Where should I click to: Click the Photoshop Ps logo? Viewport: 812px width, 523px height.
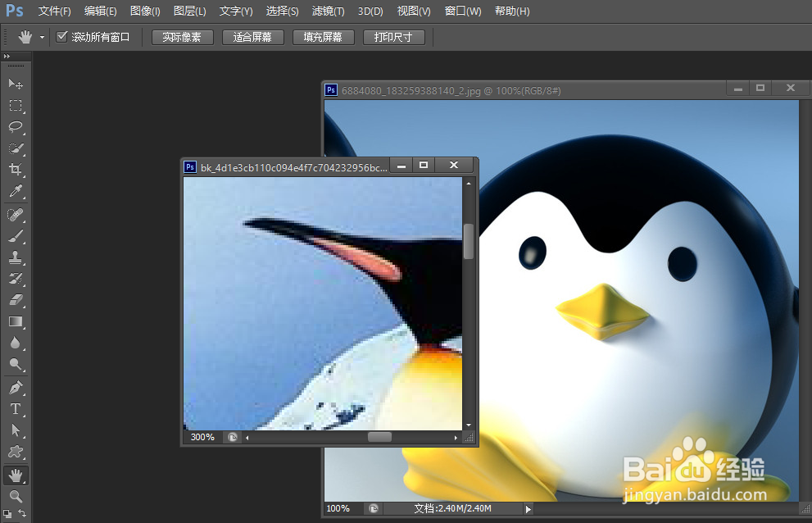point(14,11)
